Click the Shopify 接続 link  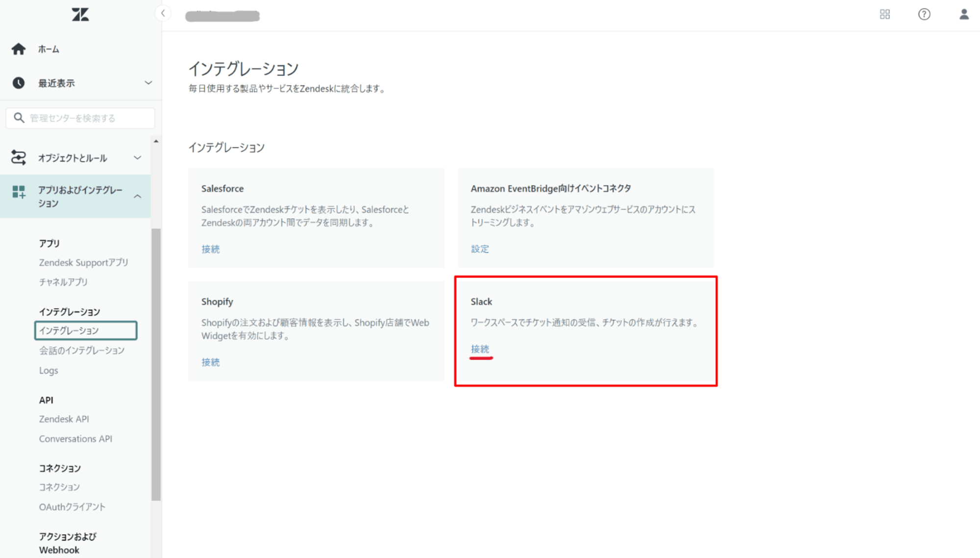[x=211, y=362]
